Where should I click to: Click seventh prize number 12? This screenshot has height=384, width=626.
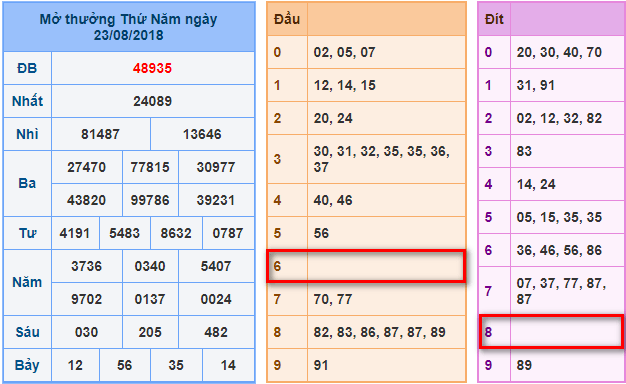(x=75, y=365)
